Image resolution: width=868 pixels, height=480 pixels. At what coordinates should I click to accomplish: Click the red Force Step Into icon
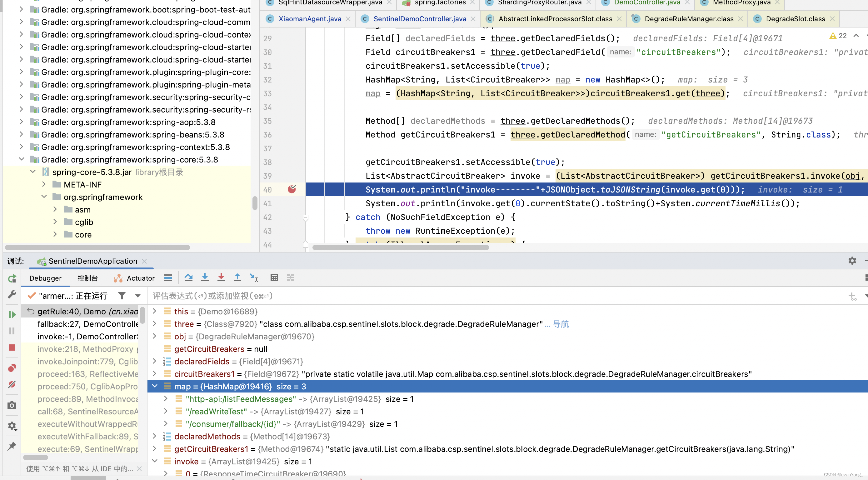click(x=221, y=277)
